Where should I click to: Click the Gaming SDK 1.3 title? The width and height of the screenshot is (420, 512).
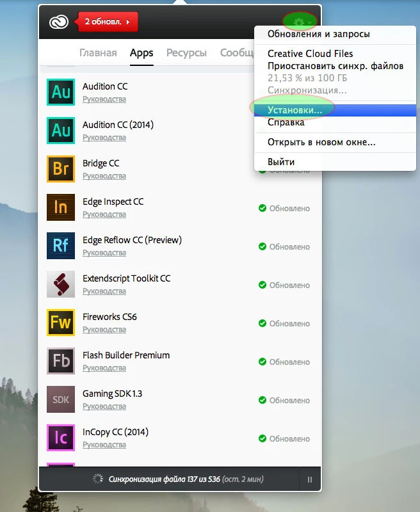(112, 394)
